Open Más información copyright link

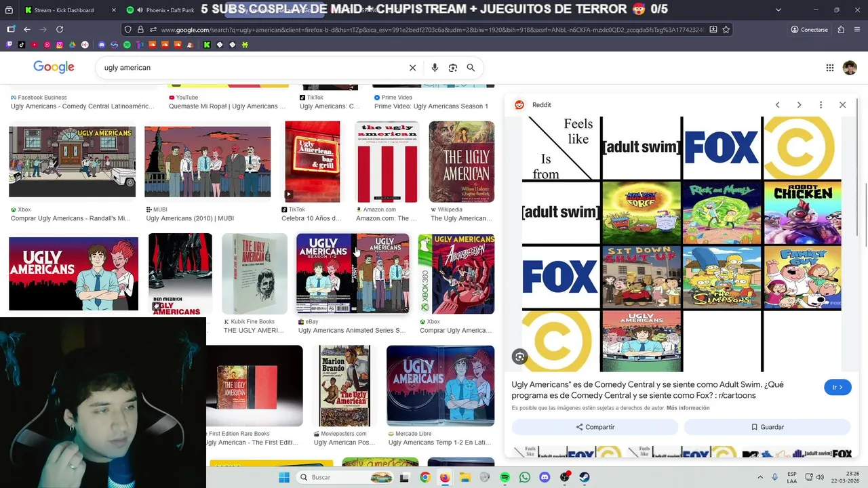point(688,408)
